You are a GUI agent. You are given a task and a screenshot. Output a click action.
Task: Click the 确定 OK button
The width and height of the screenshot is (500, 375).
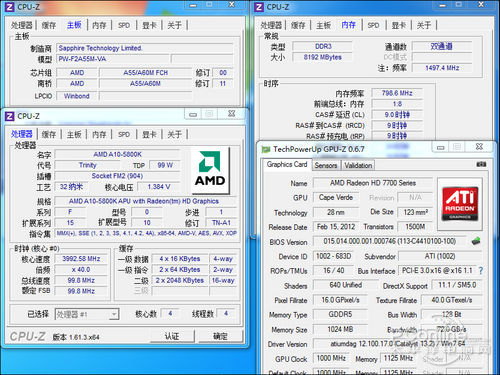click(x=220, y=336)
